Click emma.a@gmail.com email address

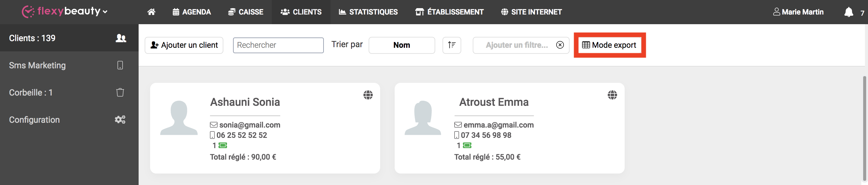(498, 125)
